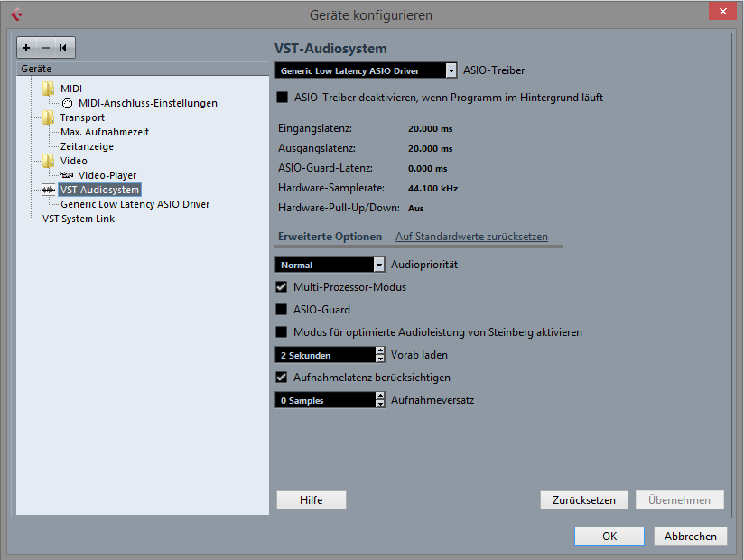Click the Video-Player camera icon
Image resolution: width=744 pixels, height=560 pixels.
point(67,175)
